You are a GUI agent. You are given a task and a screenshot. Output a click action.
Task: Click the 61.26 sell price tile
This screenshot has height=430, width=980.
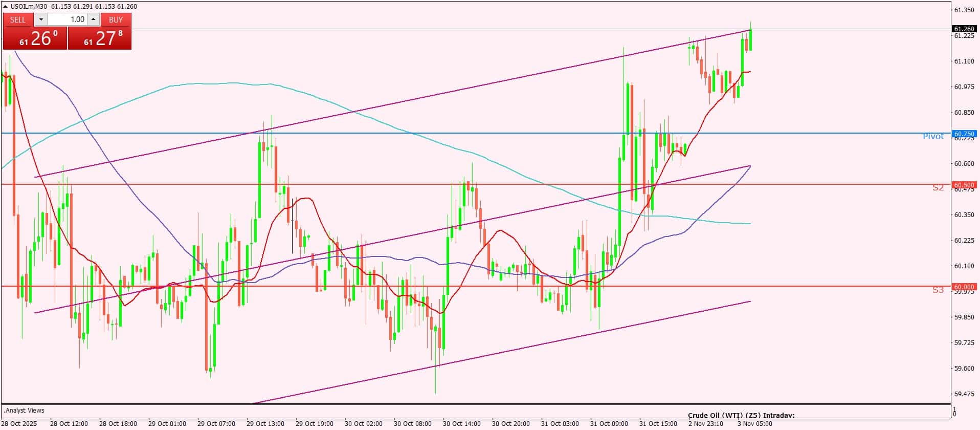tap(35, 38)
